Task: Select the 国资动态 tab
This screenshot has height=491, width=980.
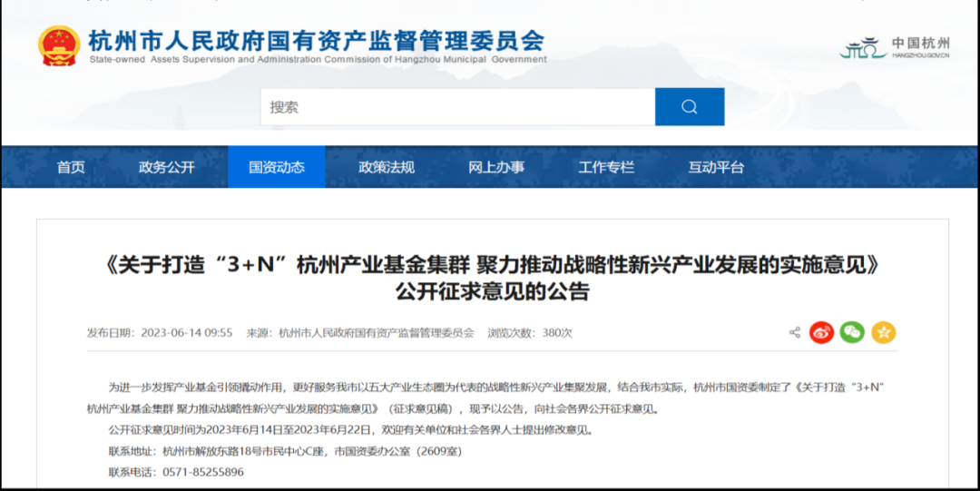Action: [x=277, y=167]
